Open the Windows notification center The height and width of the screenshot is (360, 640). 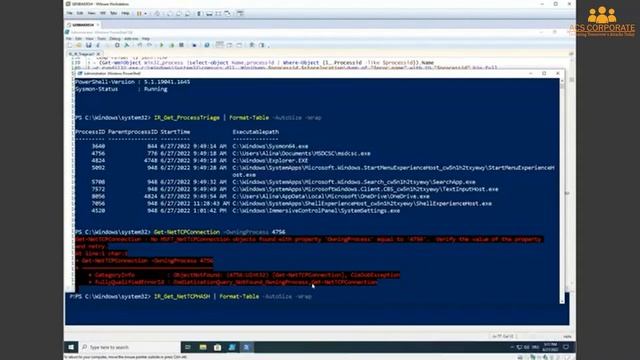click(566, 347)
